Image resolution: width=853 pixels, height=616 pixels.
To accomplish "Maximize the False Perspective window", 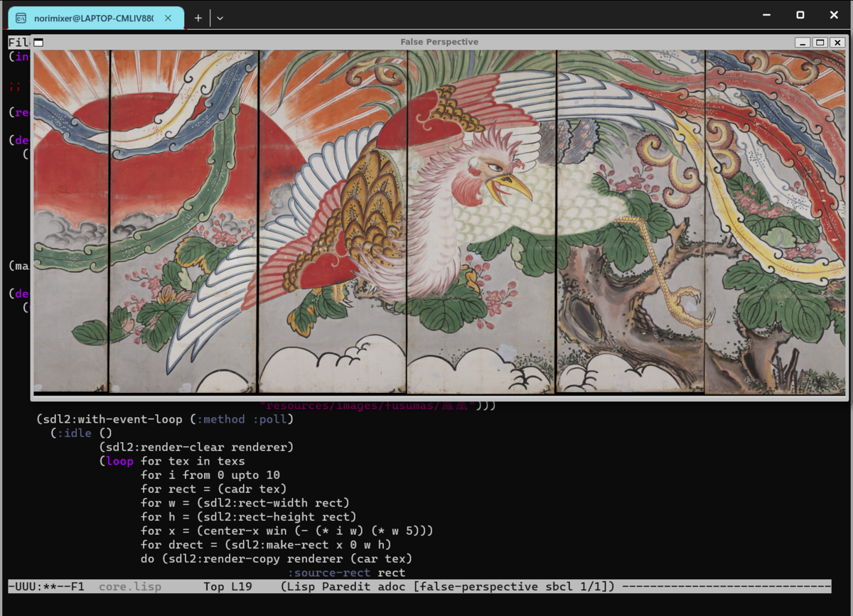I will pos(820,42).
